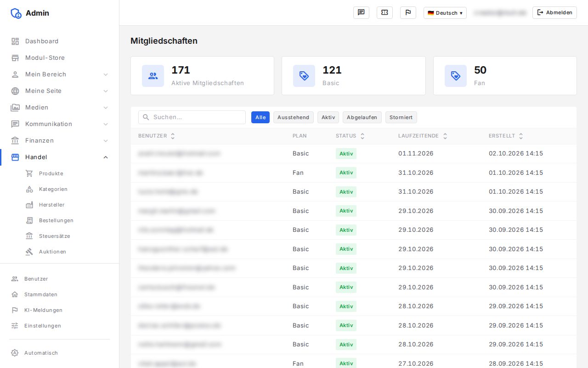Image resolution: width=588 pixels, height=368 pixels.
Task: Click the Abmelden button
Action: (x=554, y=13)
